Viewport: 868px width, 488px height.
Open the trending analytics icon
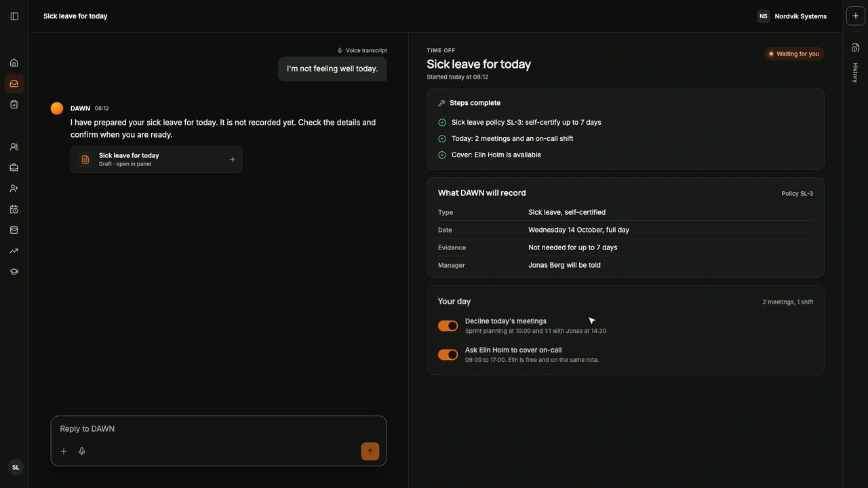point(14,251)
